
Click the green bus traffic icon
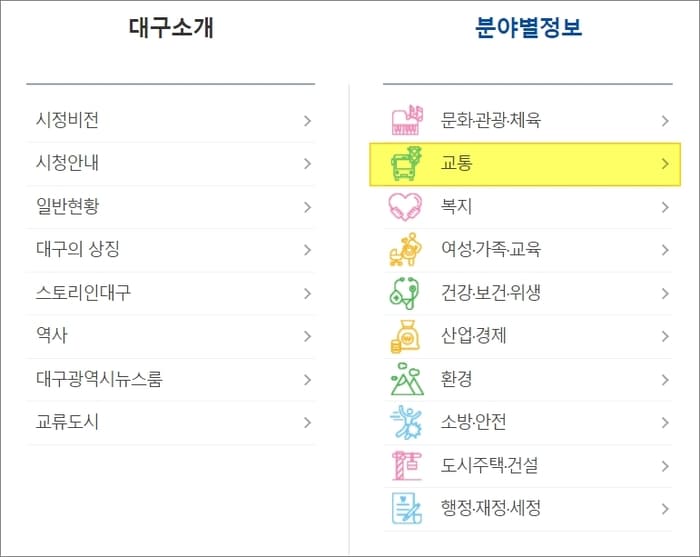[x=406, y=163]
